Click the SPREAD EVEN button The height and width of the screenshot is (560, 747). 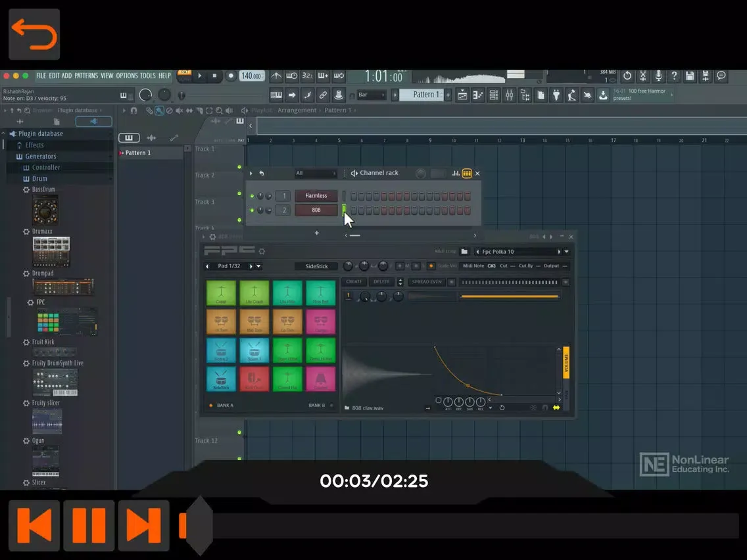pos(426,282)
